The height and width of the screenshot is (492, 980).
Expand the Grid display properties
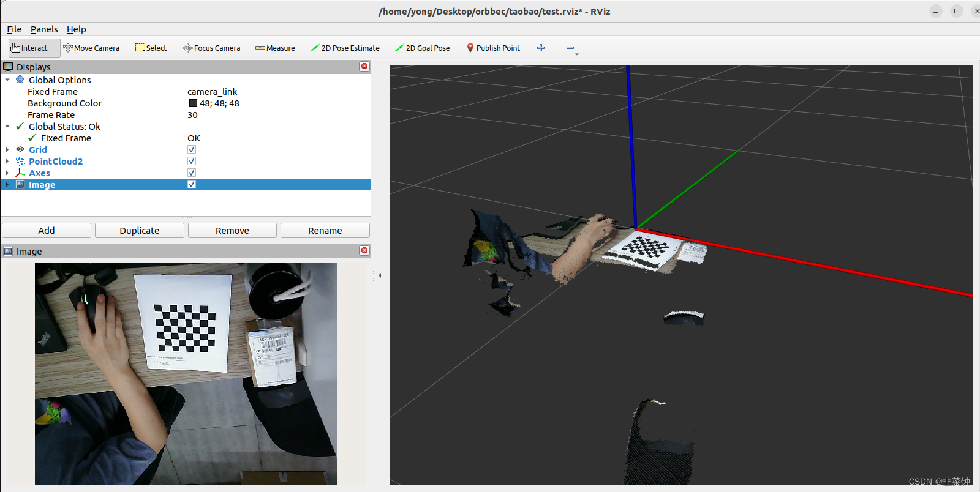[x=7, y=149]
